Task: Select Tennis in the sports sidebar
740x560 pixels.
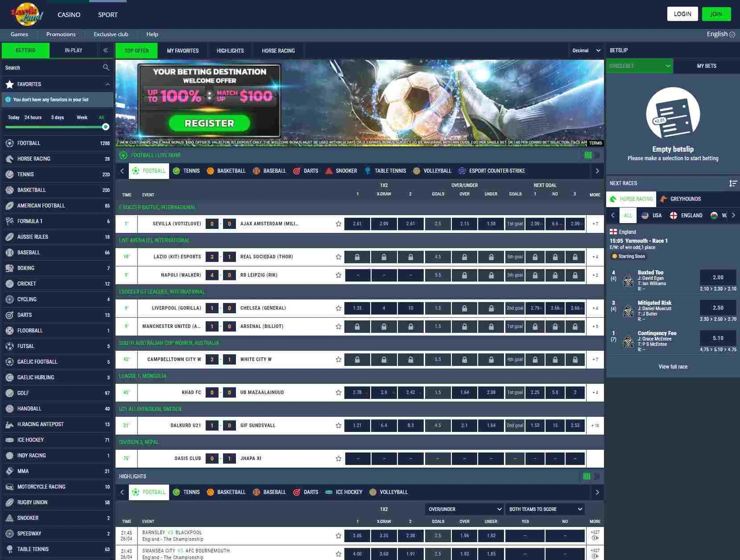Action: pos(57,174)
